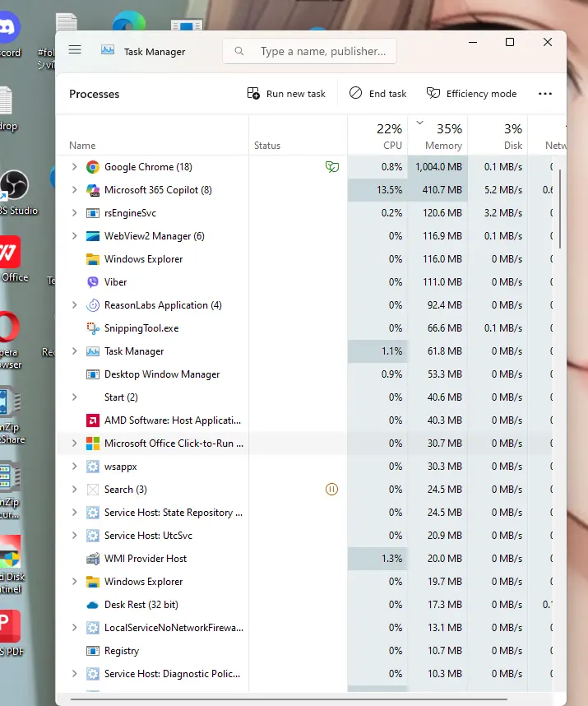The image size is (588, 706).
Task: Click the vertical scrollbar thumb
Action: coord(560,209)
